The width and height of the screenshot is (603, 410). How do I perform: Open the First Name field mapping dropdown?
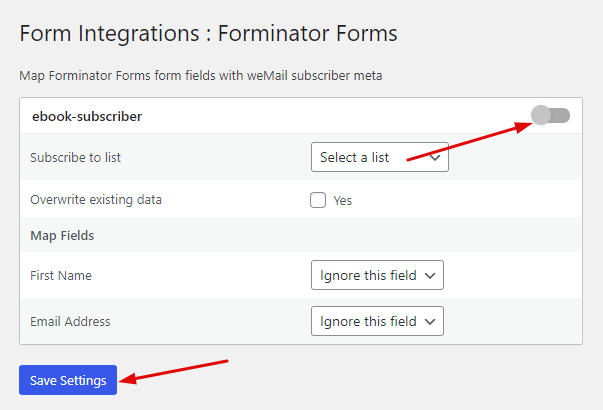tap(377, 275)
